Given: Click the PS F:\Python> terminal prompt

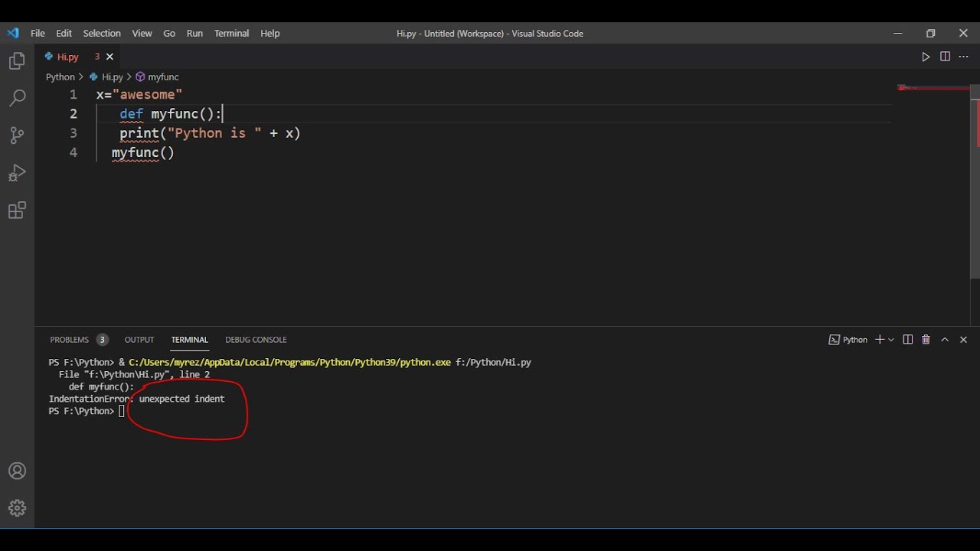Looking at the screenshot, I should [81, 411].
